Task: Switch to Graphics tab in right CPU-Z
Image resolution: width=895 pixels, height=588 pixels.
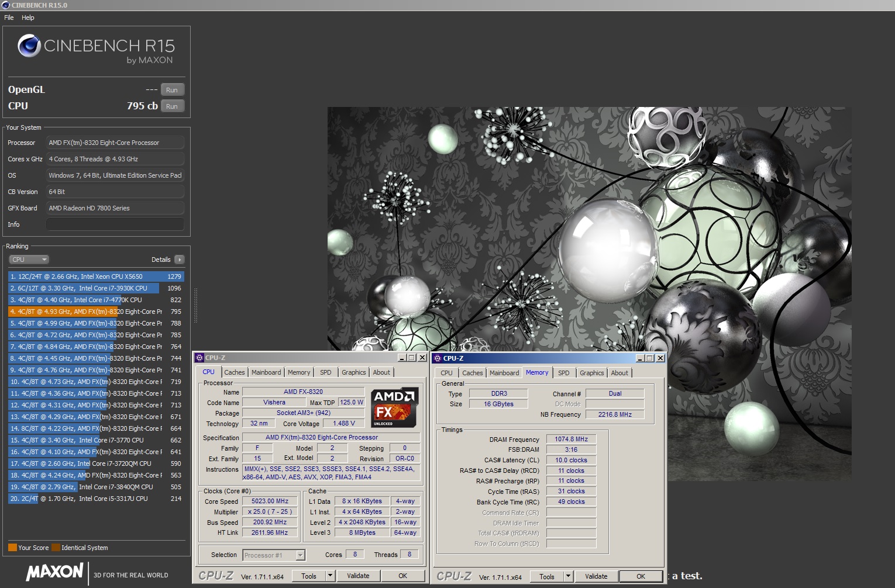Action: (x=592, y=373)
